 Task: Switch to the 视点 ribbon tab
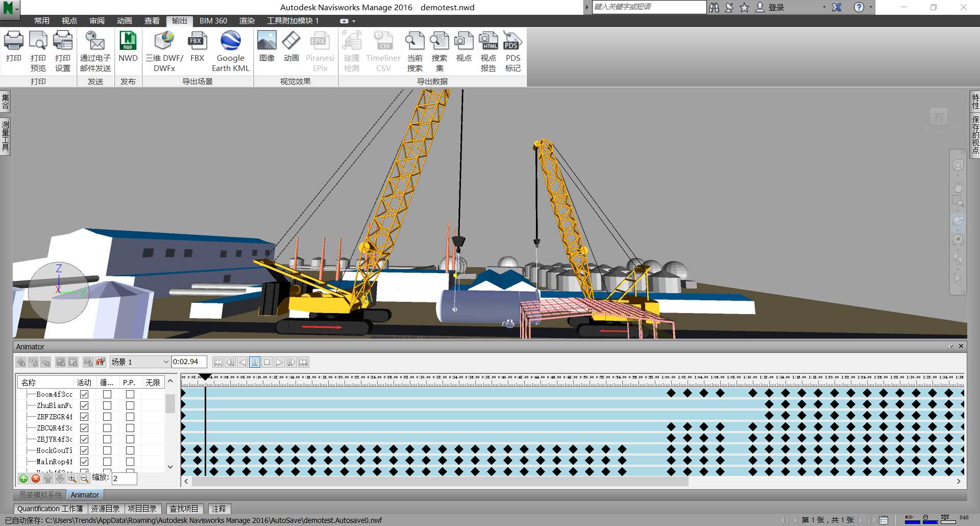pyautogui.click(x=69, y=21)
